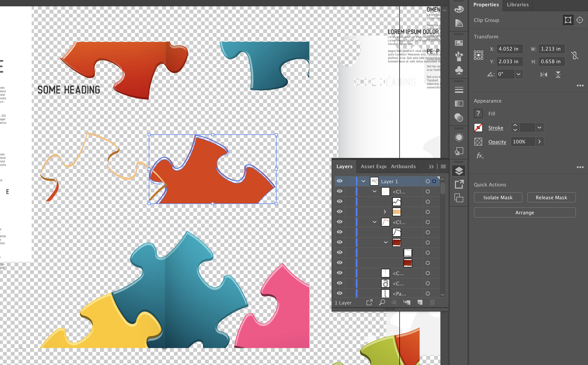Switch to the Libraries tab
The width and height of the screenshot is (588, 365).
coord(517,4)
